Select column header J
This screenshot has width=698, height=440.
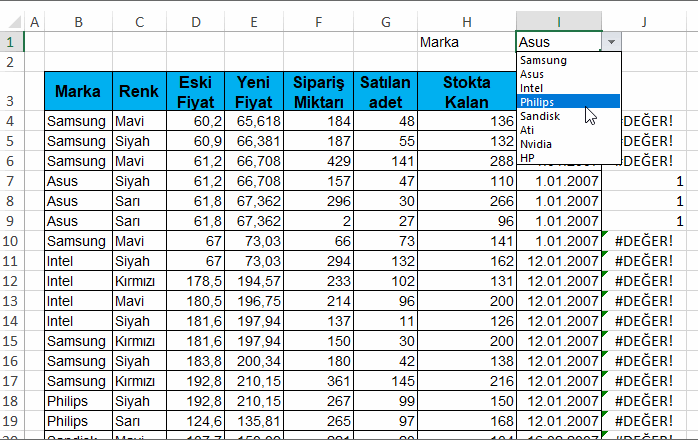click(x=644, y=22)
